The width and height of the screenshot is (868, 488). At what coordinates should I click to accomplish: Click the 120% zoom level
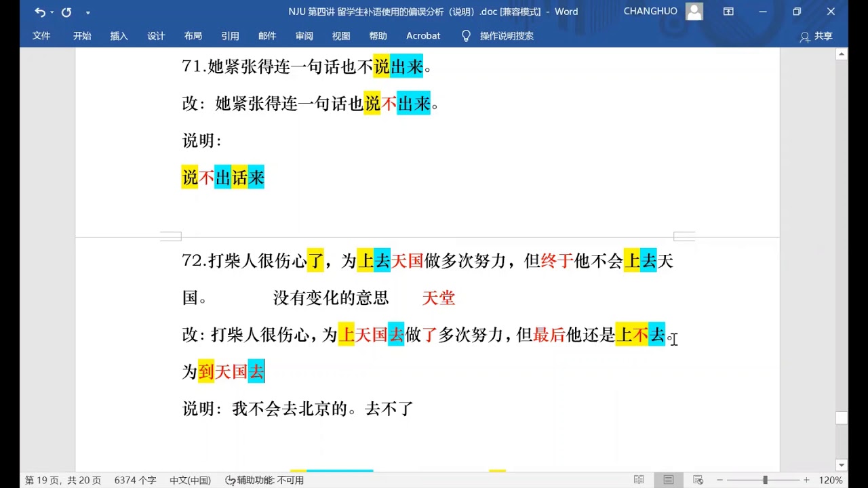click(831, 480)
